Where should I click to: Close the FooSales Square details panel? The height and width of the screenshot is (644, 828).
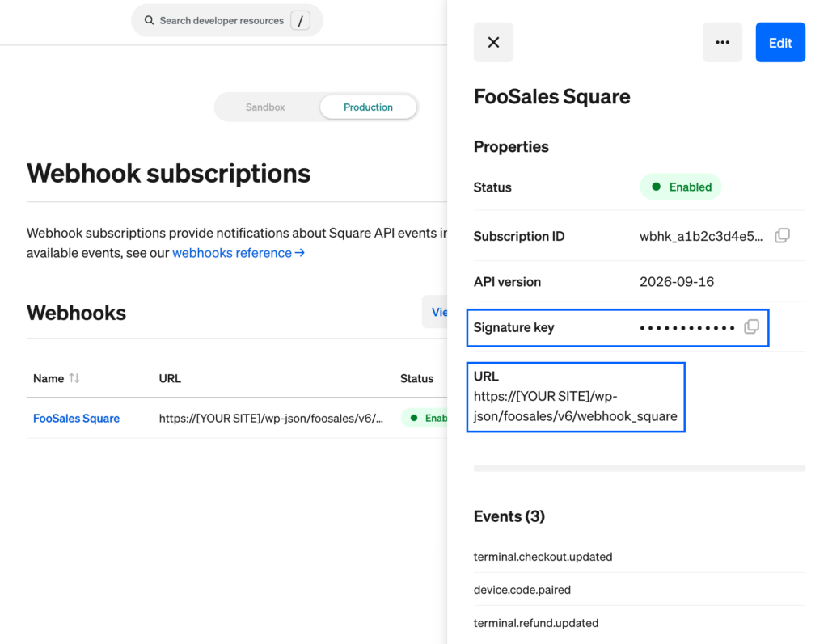click(x=493, y=42)
